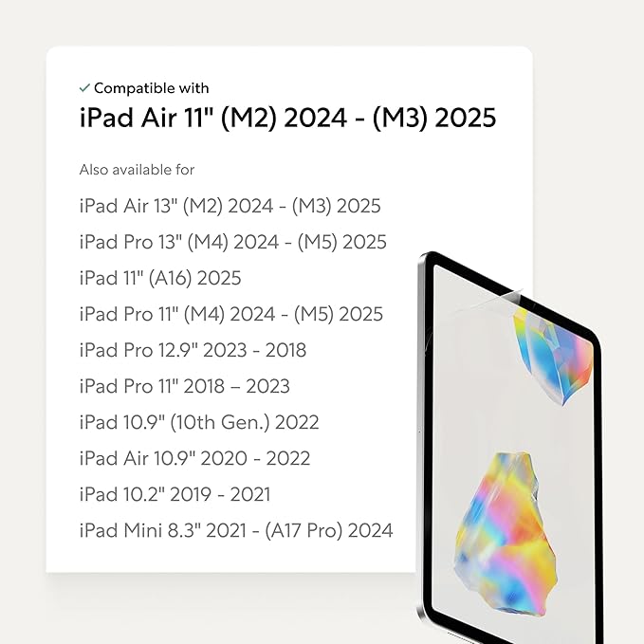Click the "Compatible with" label
The image size is (644, 644).
point(151,88)
